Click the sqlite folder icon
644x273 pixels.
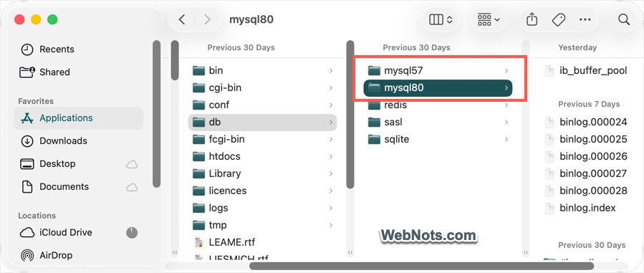(374, 140)
